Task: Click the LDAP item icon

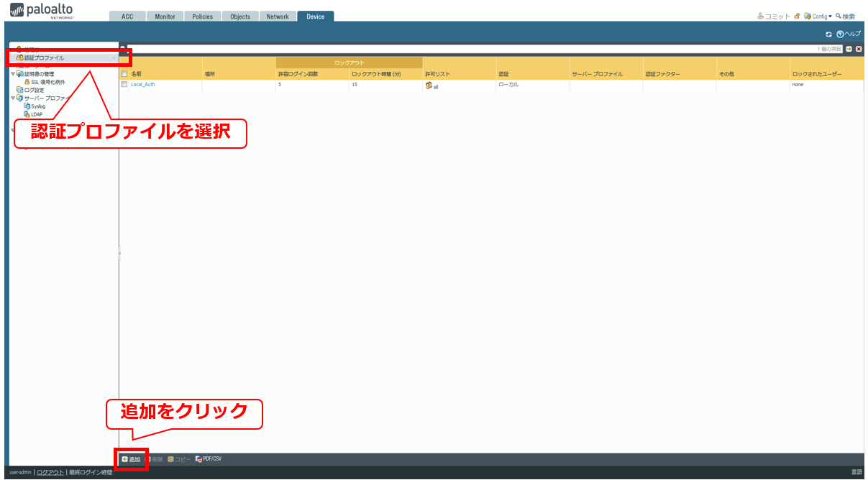Action: [27, 114]
